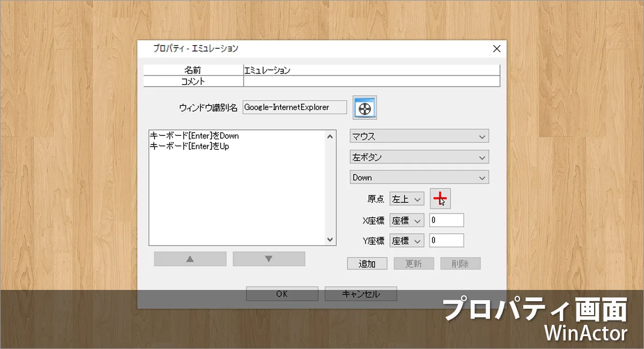Click the Y座標 value field
The width and height of the screenshot is (644, 349).
[x=447, y=241]
